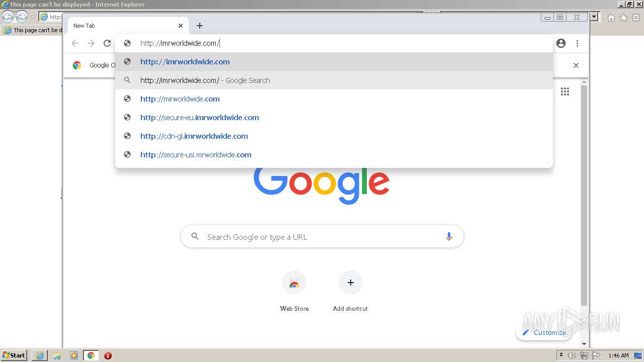
Task: Click the magnifier icon in Google search box
Action: (195, 236)
